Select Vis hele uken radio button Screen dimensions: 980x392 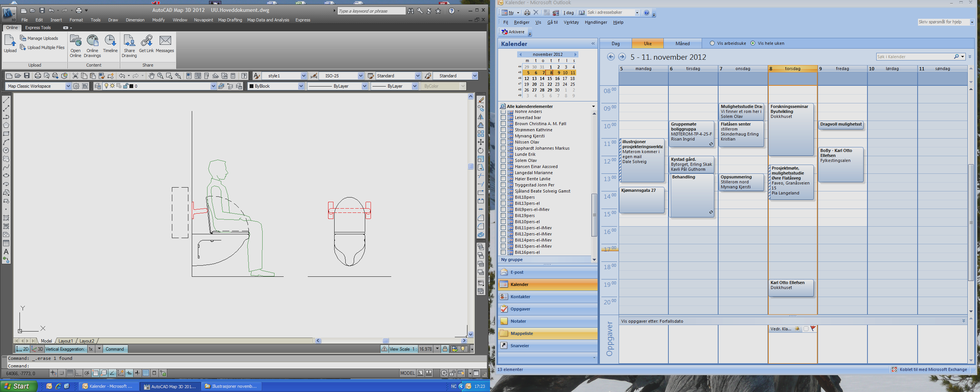(753, 43)
